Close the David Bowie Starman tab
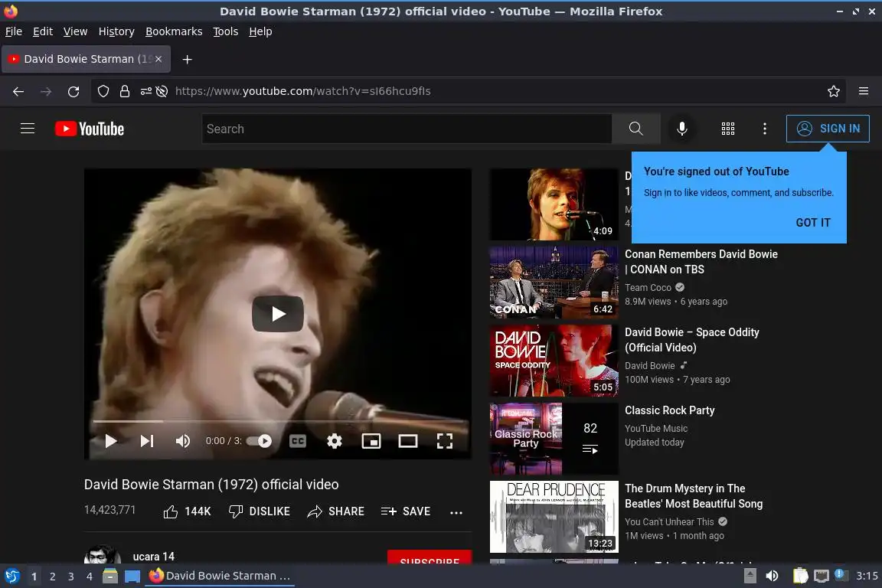 click(158, 59)
